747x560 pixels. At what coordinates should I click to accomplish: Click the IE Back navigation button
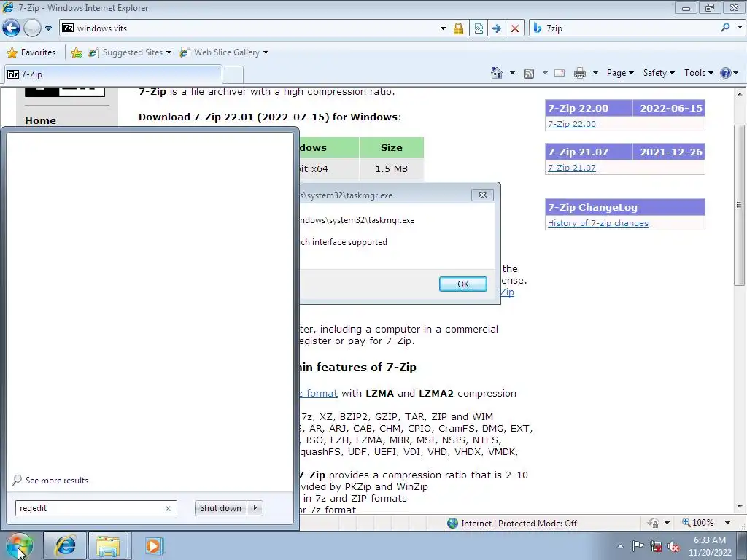pyautogui.click(x=12, y=28)
